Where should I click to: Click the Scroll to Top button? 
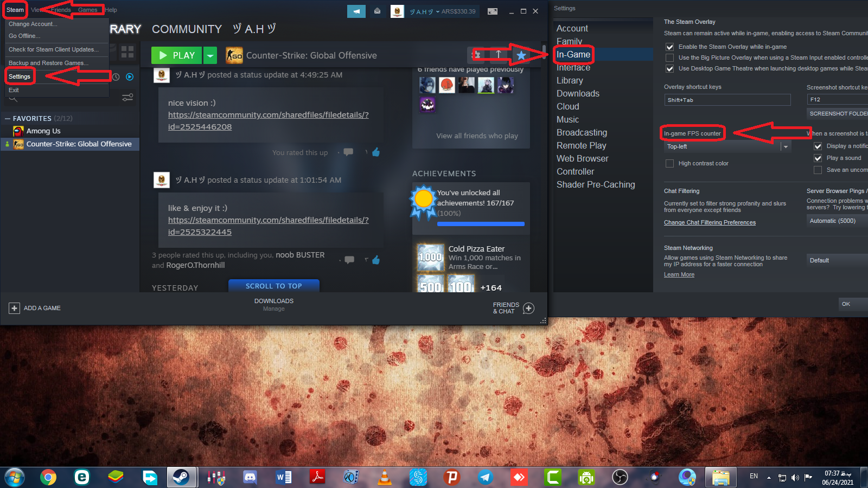pyautogui.click(x=274, y=286)
